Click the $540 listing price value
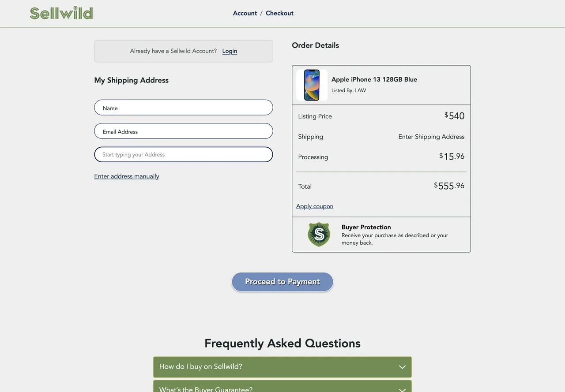Screen dimensions: 565x392 [455, 116]
